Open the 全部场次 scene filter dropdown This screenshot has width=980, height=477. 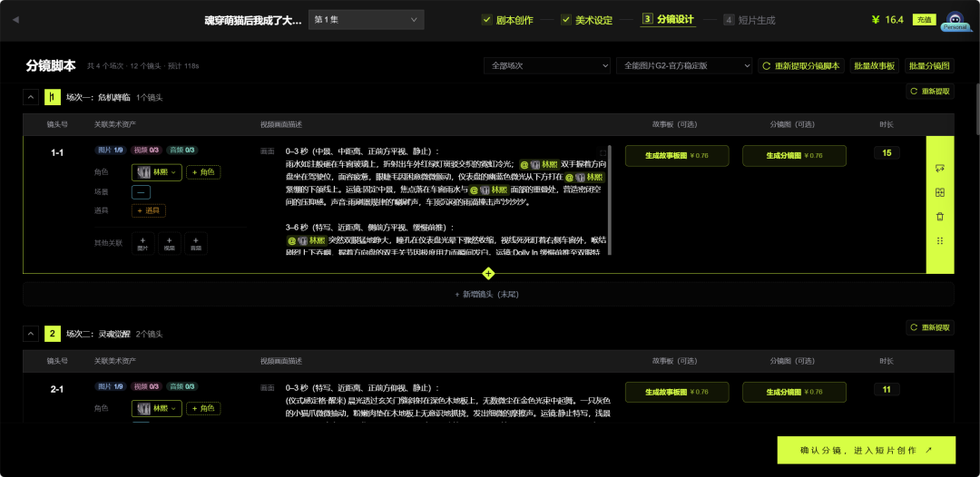pyautogui.click(x=547, y=65)
